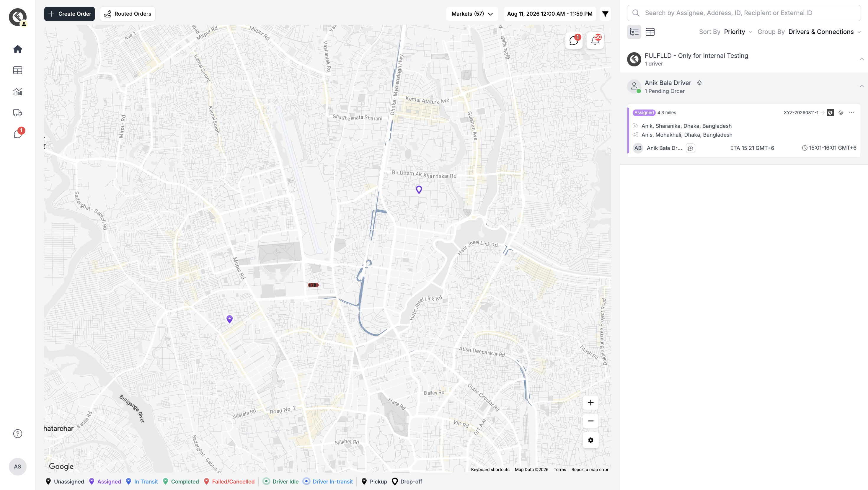Toggle Unassigned in the map legend
868x490 pixels.
point(65,481)
